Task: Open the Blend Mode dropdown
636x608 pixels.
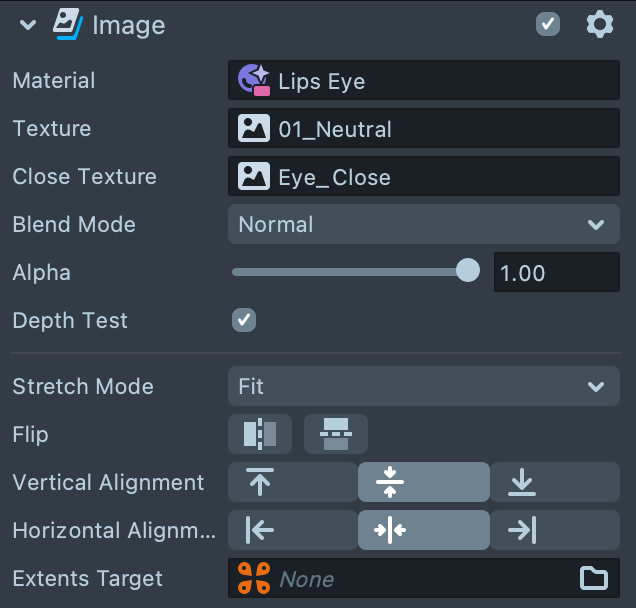Action: 423,224
